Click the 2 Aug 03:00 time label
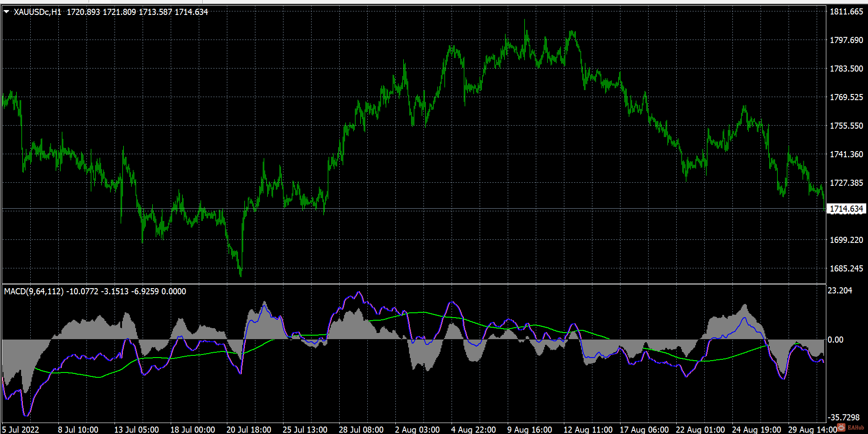This screenshot has width=868, height=434. click(x=417, y=429)
